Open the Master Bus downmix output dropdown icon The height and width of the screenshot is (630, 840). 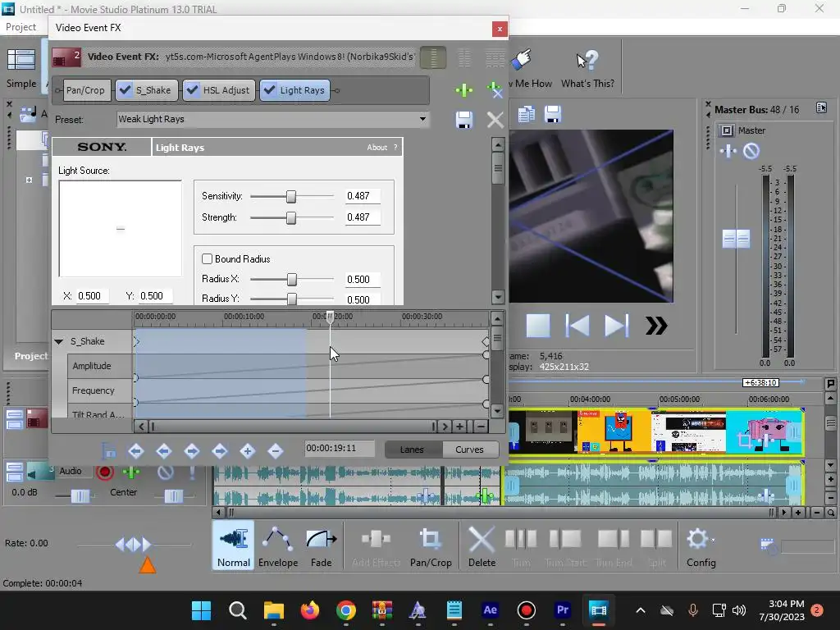(x=821, y=107)
